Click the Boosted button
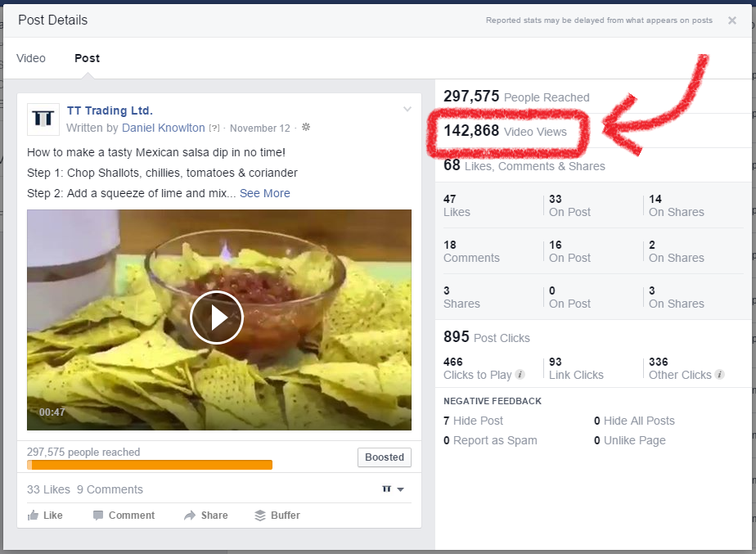Screen dimensions: 756x554 click(x=384, y=457)
